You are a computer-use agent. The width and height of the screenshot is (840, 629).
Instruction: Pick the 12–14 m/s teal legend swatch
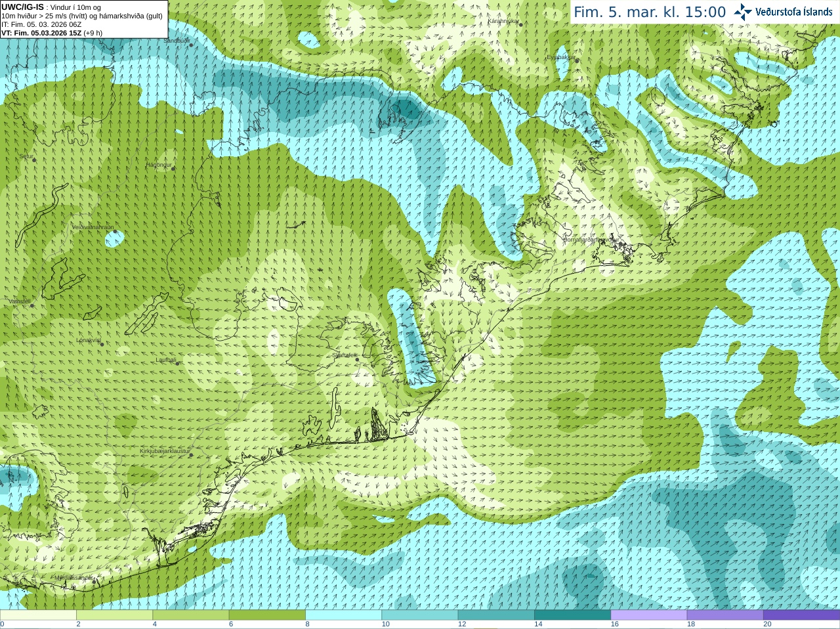point(496,615)
